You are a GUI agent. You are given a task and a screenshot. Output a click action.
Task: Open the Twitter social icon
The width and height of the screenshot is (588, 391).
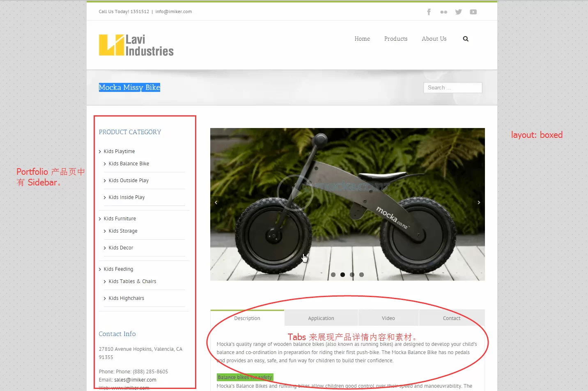(x=459, y=12)
